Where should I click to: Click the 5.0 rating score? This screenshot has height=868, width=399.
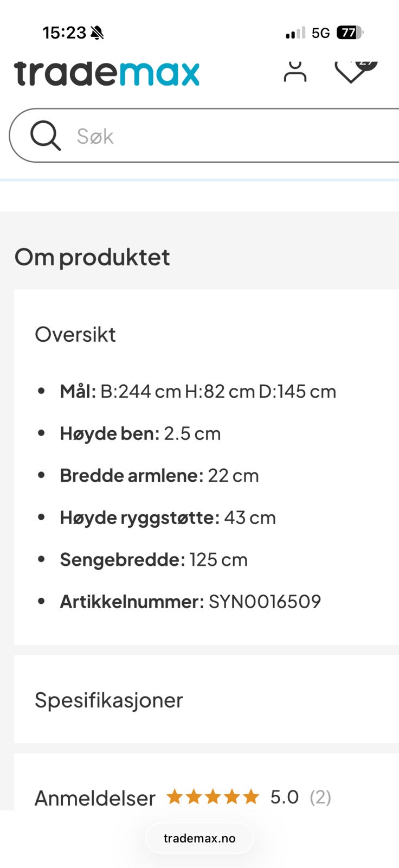(x=284, y=797)
